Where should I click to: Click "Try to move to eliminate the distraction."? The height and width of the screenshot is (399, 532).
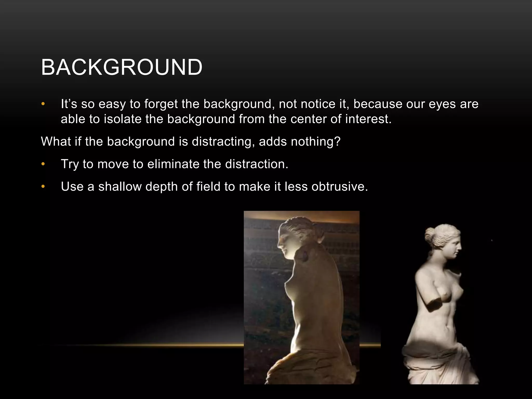click(175, 164)
